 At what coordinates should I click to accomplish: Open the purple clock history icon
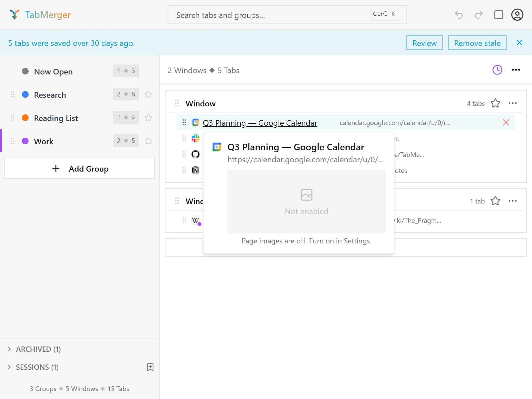tap(497, 70)
